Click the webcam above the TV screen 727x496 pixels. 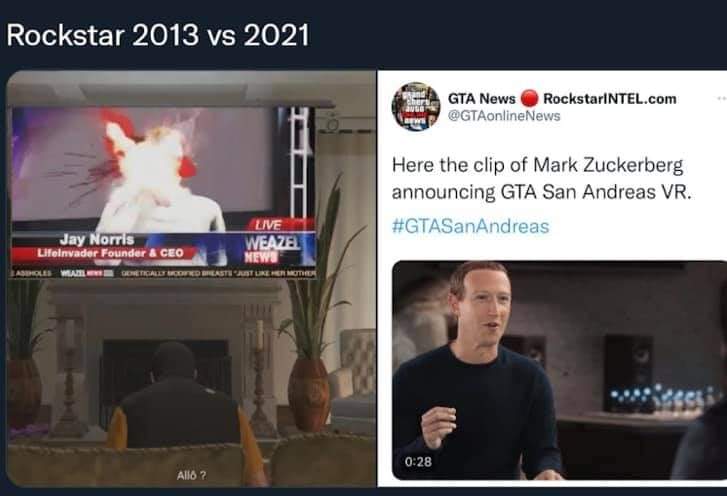(x=332, y=123)
